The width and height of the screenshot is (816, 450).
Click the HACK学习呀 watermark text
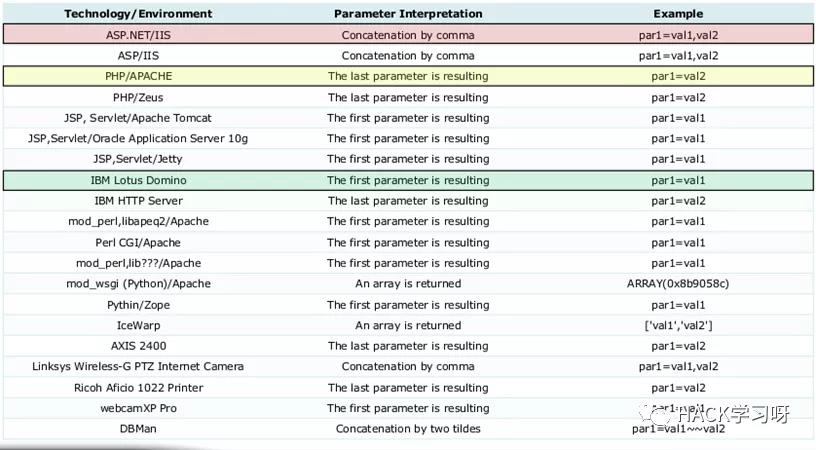(x=734, y=414)
